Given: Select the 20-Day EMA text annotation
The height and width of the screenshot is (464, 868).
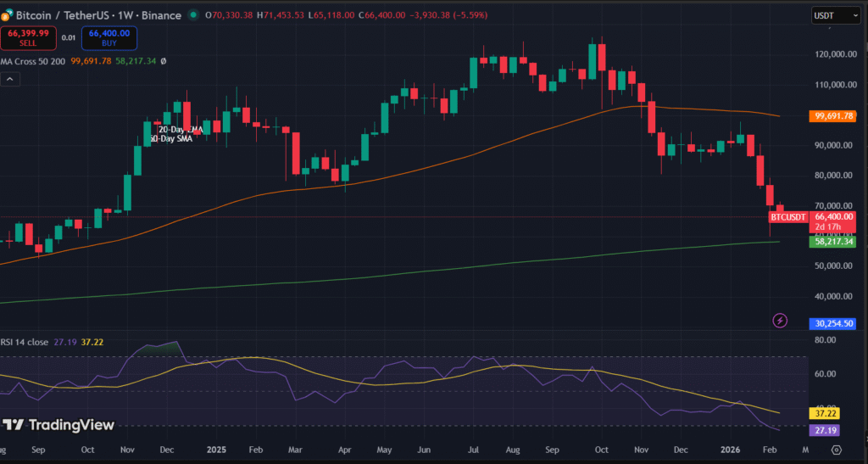Looking at the screenshot, I should coord(181,130).
